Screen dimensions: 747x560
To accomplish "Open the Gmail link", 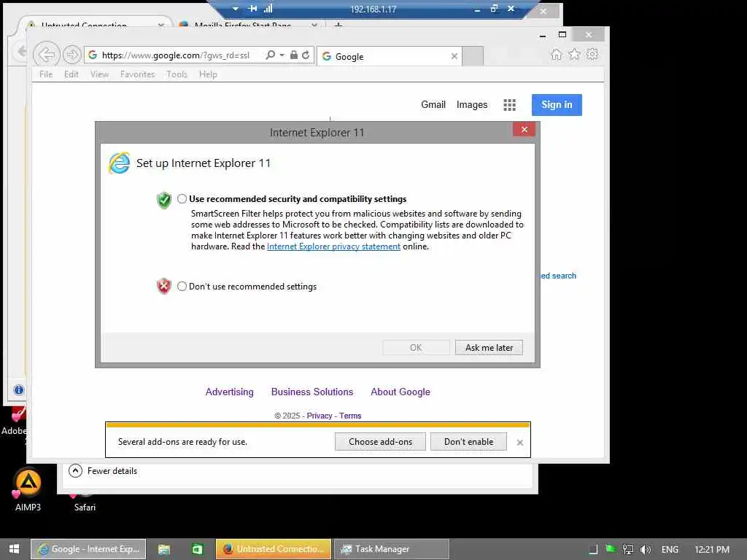I will pos(433,105).
